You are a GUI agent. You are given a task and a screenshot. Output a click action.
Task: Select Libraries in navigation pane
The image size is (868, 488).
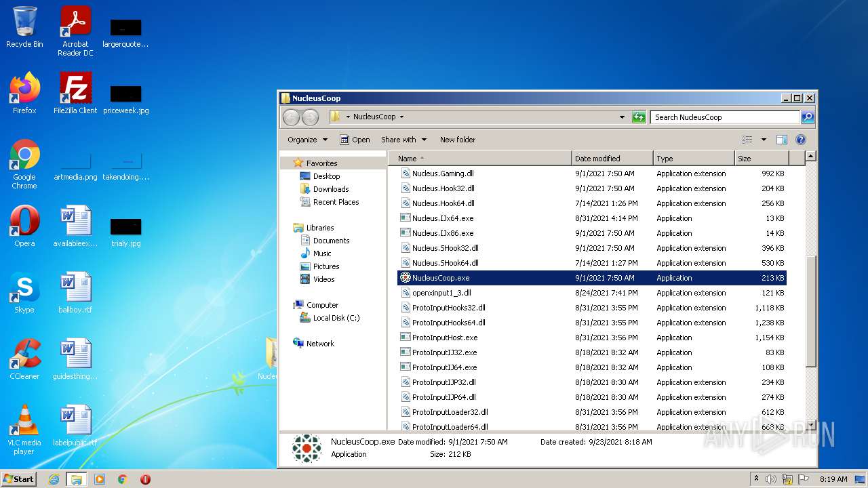[x=320, y=228]
